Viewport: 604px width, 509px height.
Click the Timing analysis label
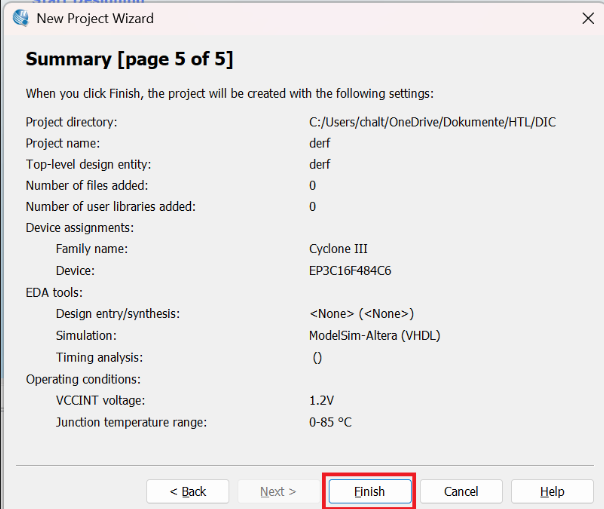coord(99,357)
